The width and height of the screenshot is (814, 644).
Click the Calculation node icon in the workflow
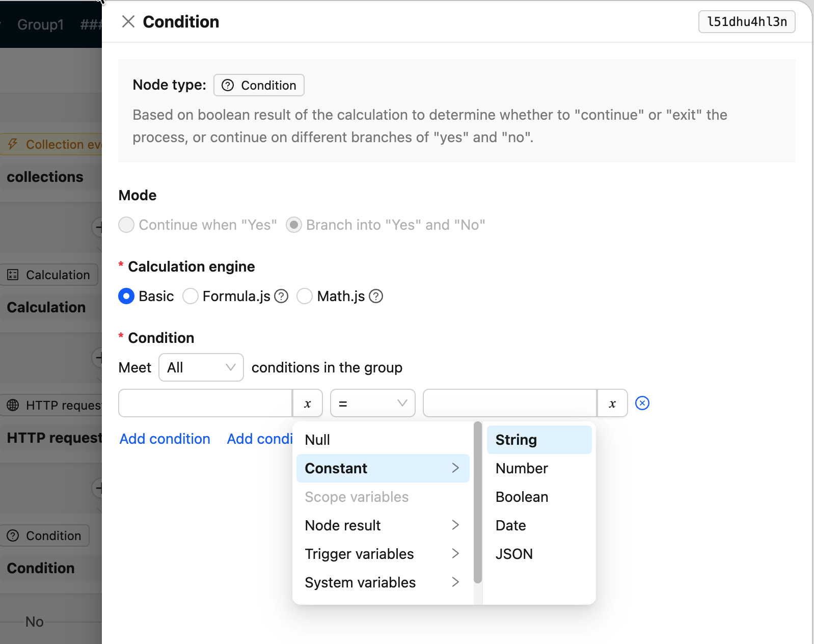point(13,275)
